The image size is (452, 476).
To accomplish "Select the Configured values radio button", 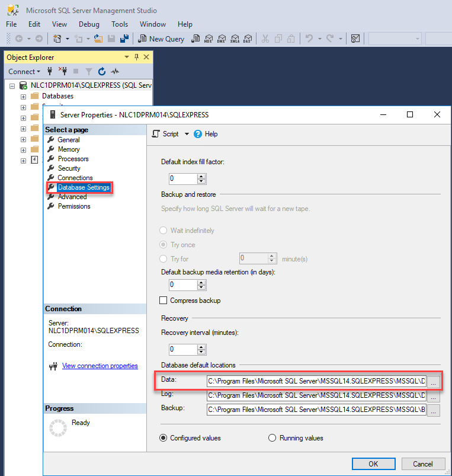I will (164, 438).
